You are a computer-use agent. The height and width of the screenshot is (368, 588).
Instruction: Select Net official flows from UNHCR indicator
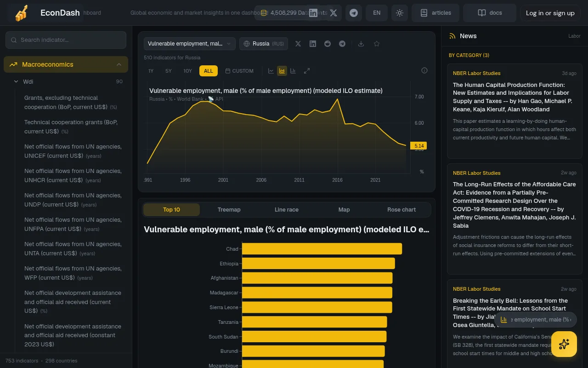point(73,176)
